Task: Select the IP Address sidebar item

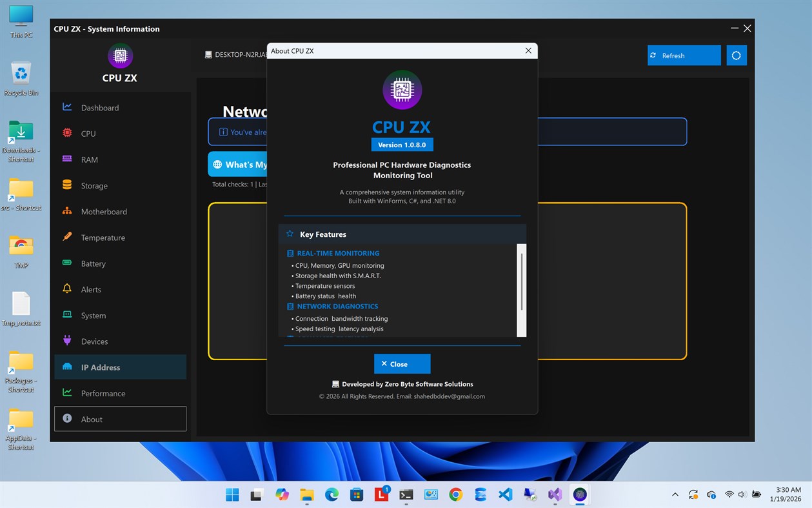Action: [120, 367]
